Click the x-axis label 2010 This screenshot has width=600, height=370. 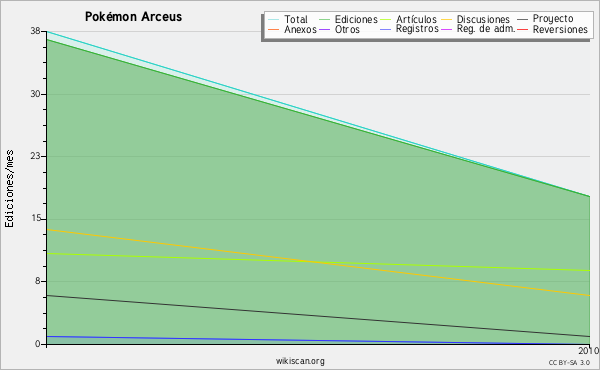589,350
